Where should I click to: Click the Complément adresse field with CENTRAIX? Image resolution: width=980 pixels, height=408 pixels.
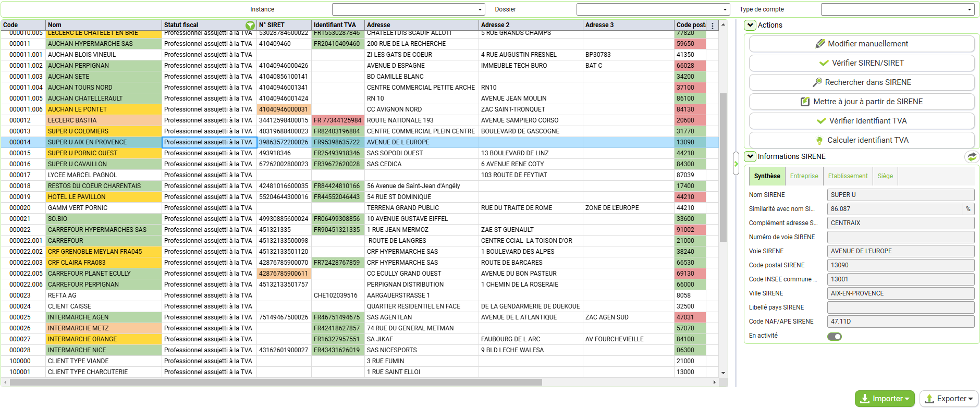901,223
